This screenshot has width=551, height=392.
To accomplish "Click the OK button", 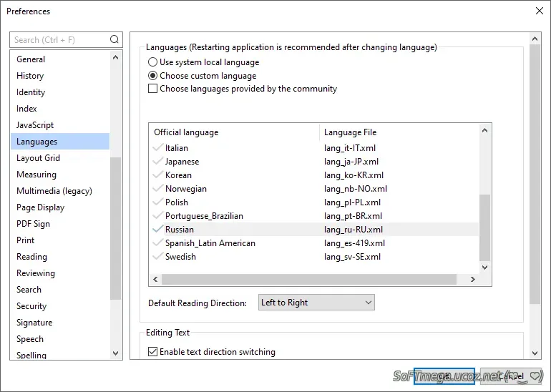I will 444,376.
